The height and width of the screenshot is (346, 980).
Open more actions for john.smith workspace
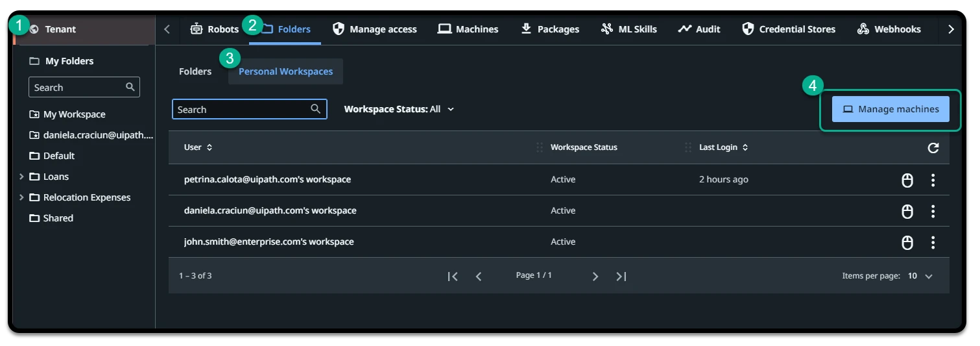(x=933, y=242)
